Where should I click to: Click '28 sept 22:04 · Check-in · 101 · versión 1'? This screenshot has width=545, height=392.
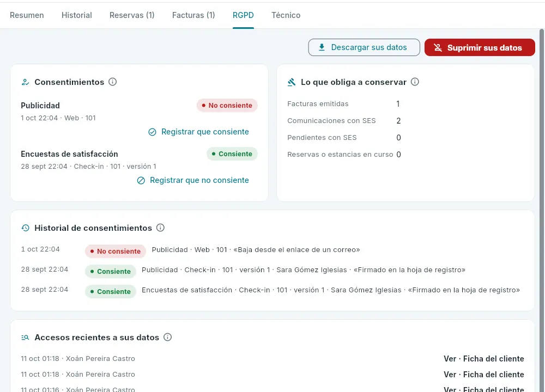pos(89,167)
